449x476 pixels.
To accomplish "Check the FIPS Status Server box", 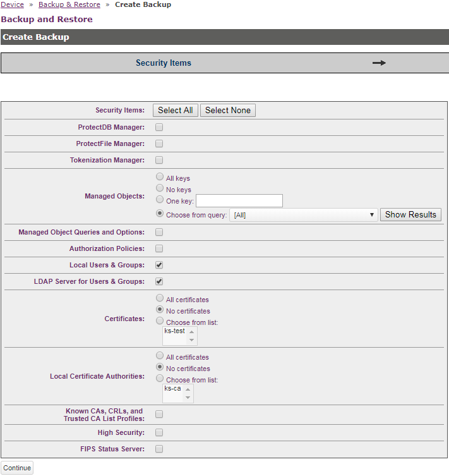I will click(x=159, y=449).
